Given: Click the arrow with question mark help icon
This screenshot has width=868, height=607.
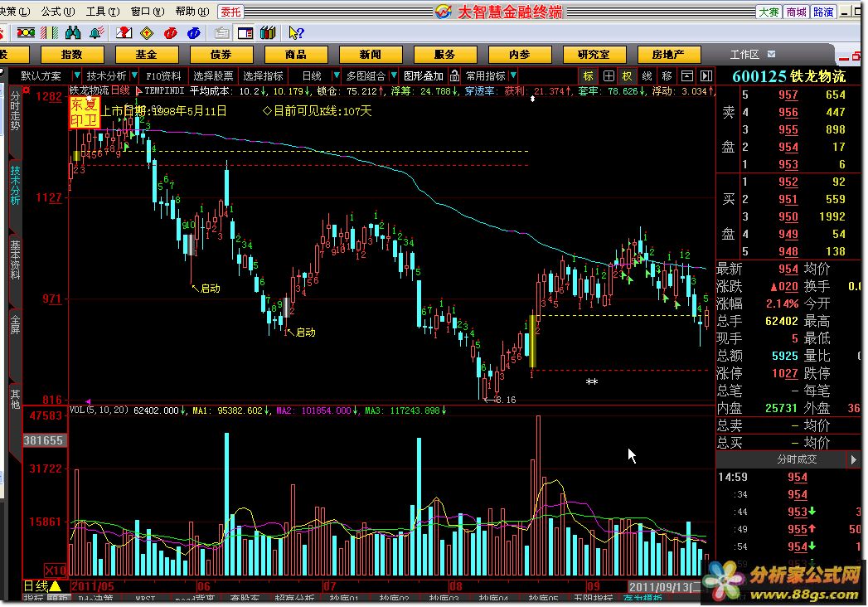Looking at the screenshot, I should click(x=296, y=33).
